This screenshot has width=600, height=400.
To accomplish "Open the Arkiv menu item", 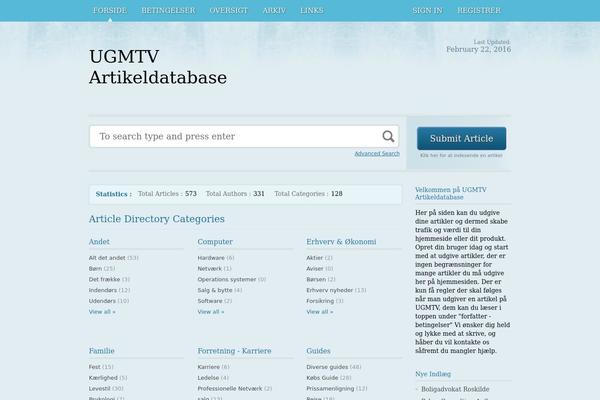I will (x=274, y=10).
